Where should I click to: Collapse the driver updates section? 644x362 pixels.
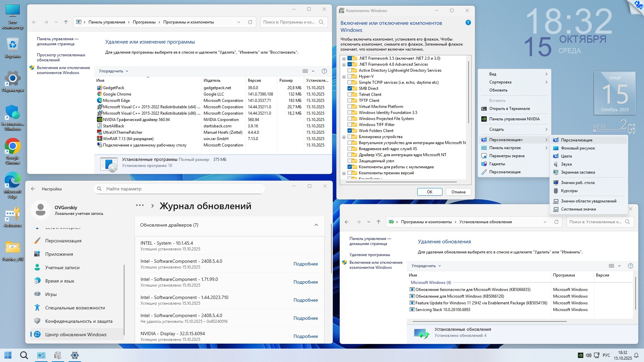[316, 225]
